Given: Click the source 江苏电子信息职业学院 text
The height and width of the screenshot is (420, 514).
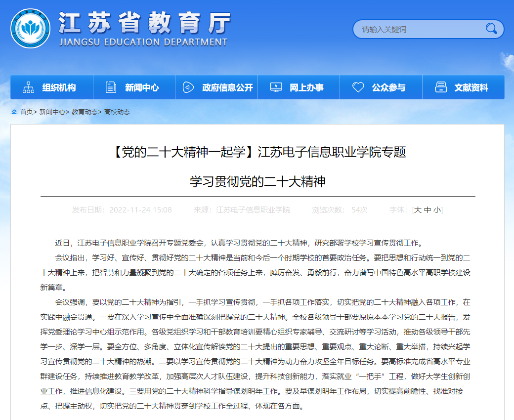Looking at the screenshot, I should pyautogui.click(x=253, y=210).
